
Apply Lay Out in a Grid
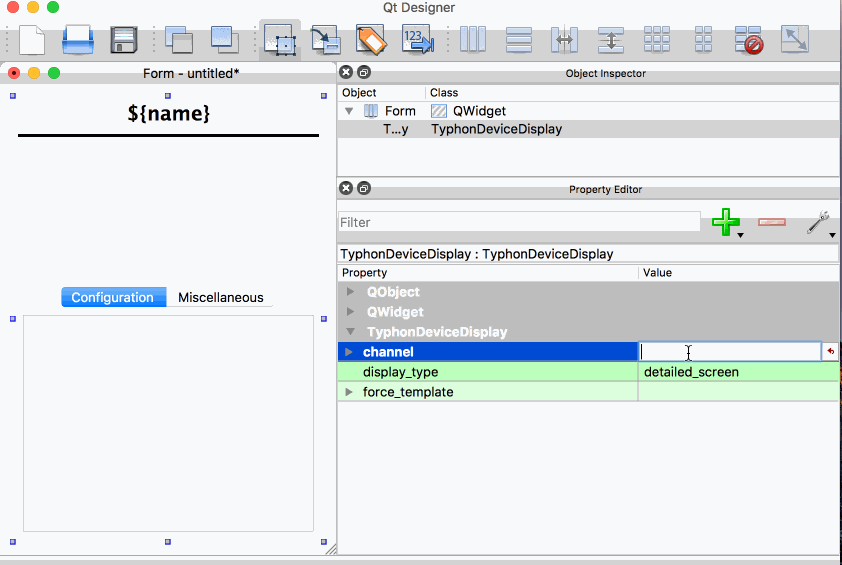tap(657, 40)
